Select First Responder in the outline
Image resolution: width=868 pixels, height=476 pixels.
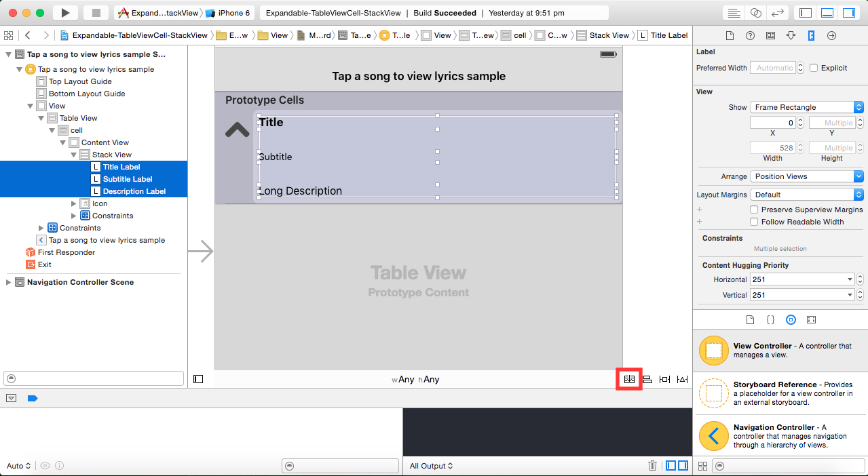67,252
